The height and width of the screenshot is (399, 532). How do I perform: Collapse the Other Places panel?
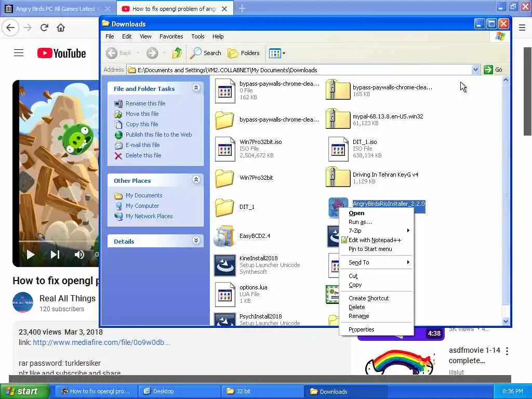(x=196, y=179)
